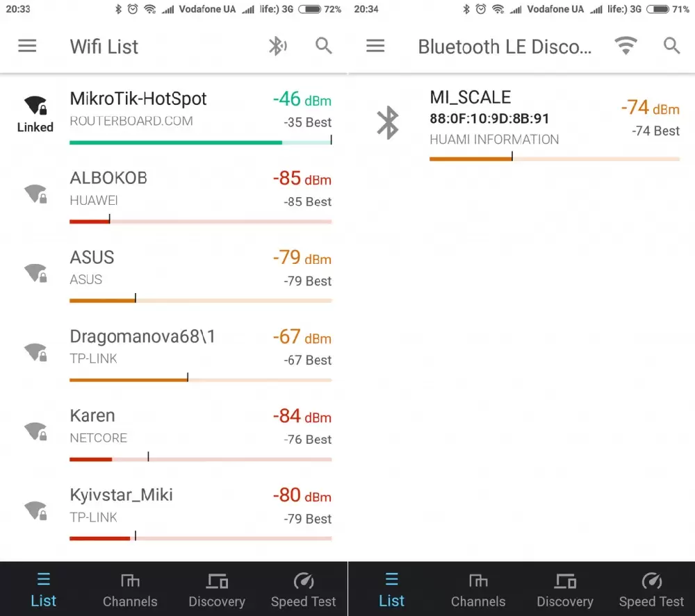Tap NETCORE vendor label under Karen

(99, 438)
